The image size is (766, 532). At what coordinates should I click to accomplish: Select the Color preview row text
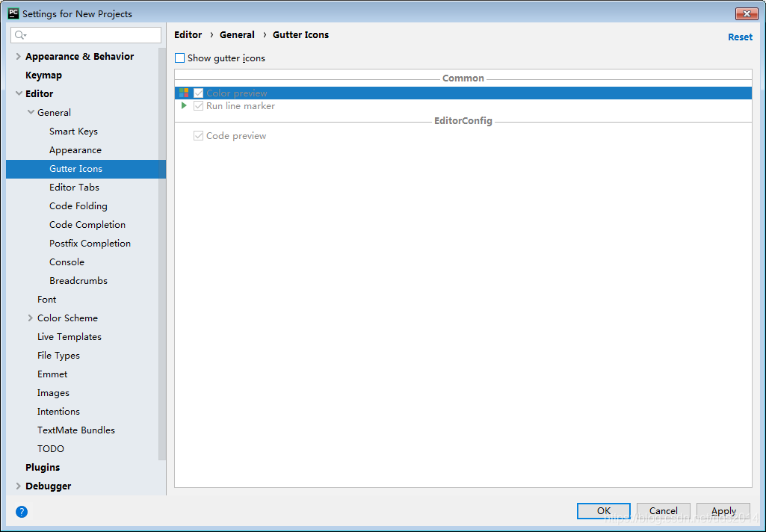(x=237, y=93)
